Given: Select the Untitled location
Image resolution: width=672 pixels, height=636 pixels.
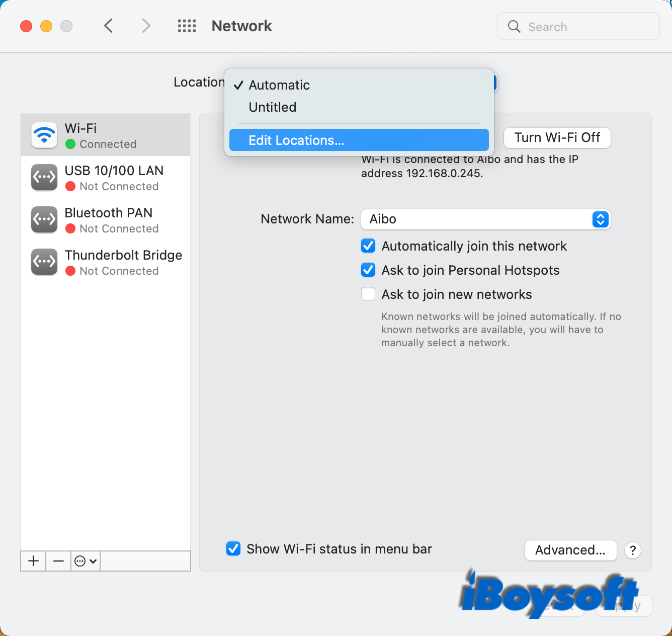Looking at the screenshot, I should point(273,107).
